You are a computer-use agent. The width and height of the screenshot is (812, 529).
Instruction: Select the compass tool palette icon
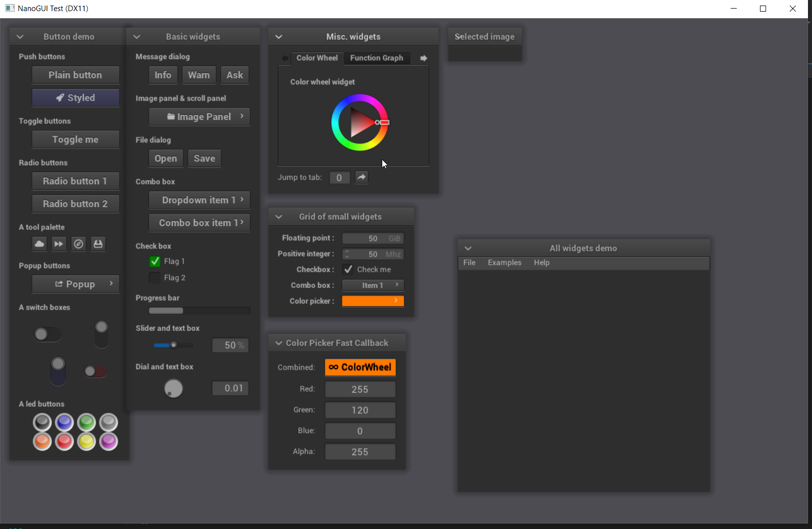pyautogui.click(x=78, y=244)
